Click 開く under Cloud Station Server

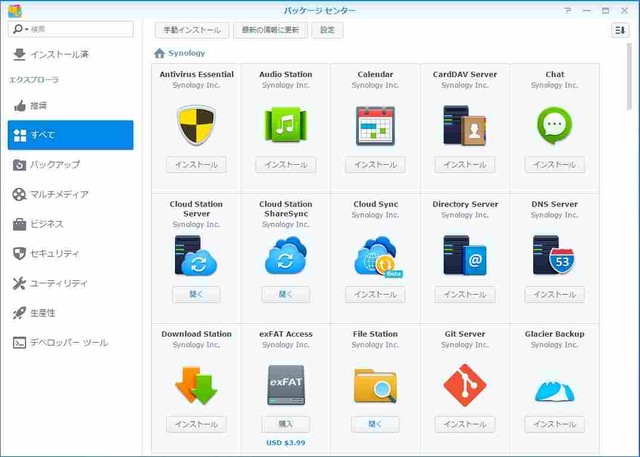tap(196, 295)
